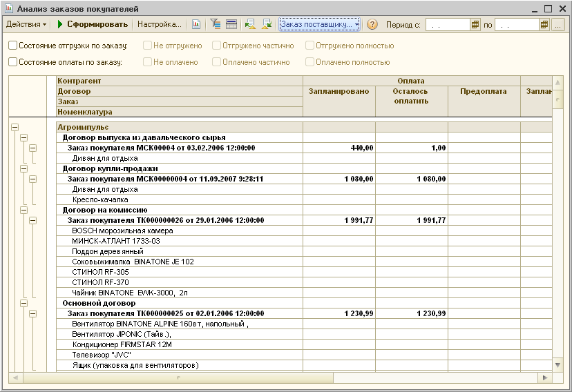
Task: Open the Действия menu
Action: coord(26,24)
